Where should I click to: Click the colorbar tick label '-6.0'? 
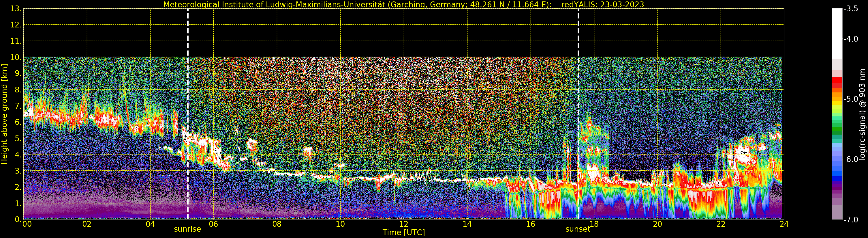851,159
